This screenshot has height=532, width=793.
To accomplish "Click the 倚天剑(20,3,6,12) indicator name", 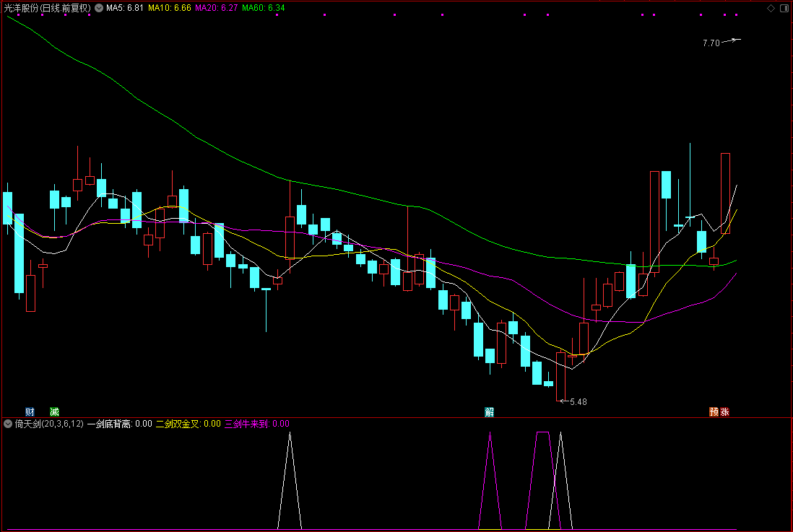I will point(49,424).
